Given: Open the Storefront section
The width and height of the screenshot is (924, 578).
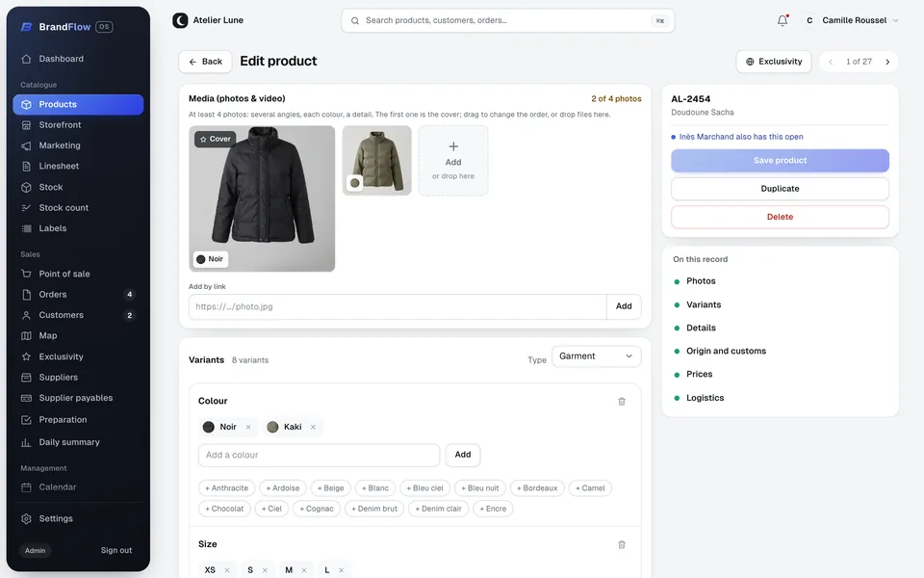Looking at the screenshot, I should pos(78,125).
